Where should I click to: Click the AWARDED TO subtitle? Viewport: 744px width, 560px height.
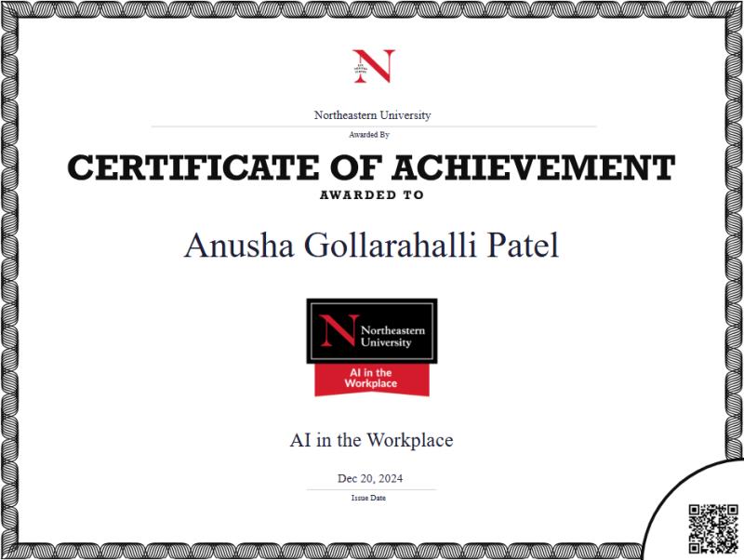pyautogui.click(x=372, y=195)
